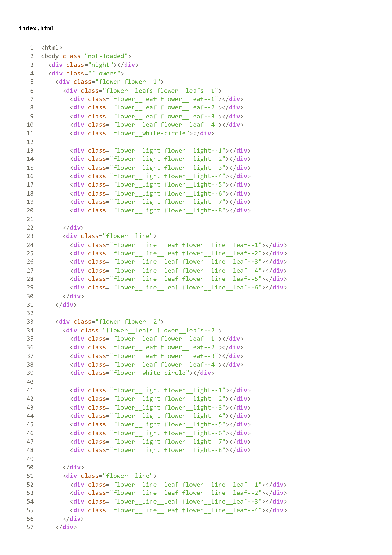
Task: Click the index.html file title
Action: click(36, 28)
